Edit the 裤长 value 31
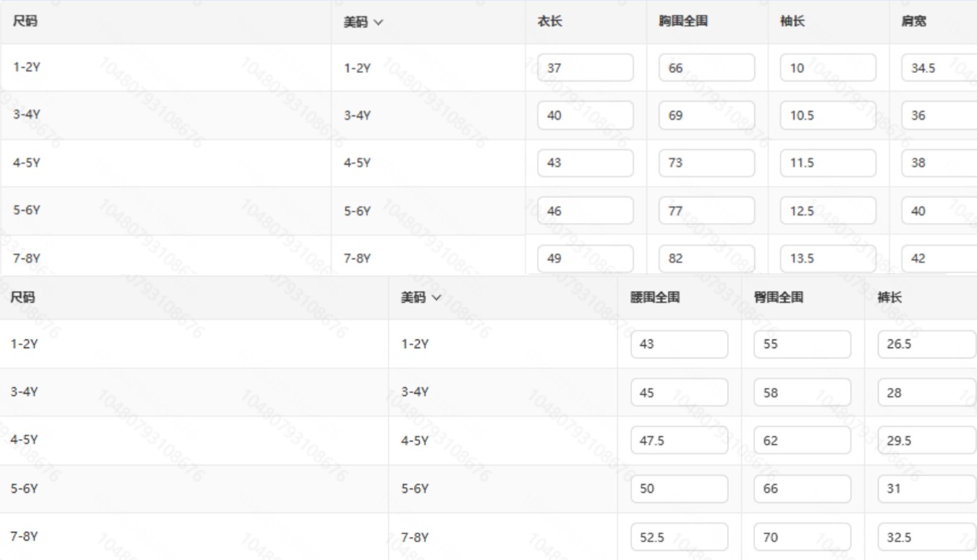Screen dimensions: 977x560 coord(927,489)
